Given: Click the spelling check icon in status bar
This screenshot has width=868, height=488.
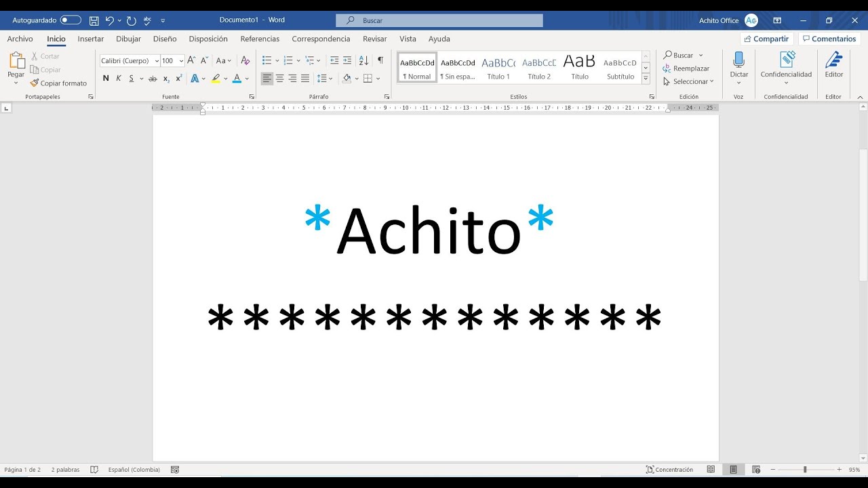Looking at the screenshot, I should coord(94,470).
